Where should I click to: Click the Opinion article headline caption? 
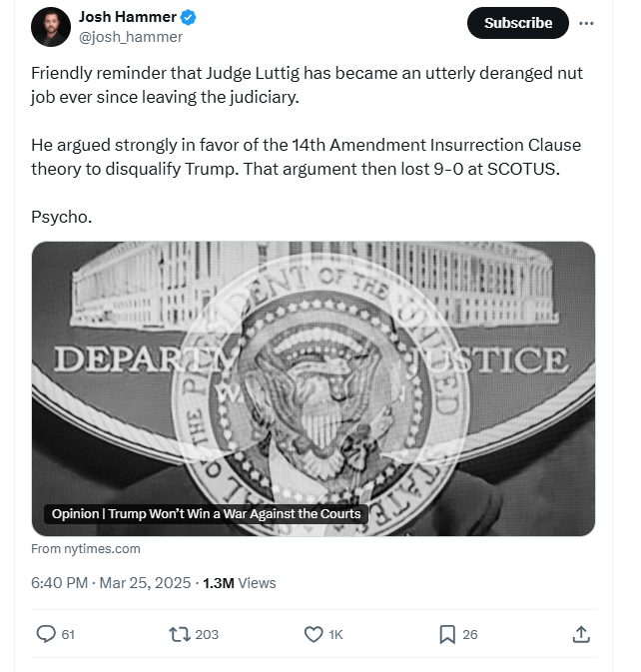point(207,514)
